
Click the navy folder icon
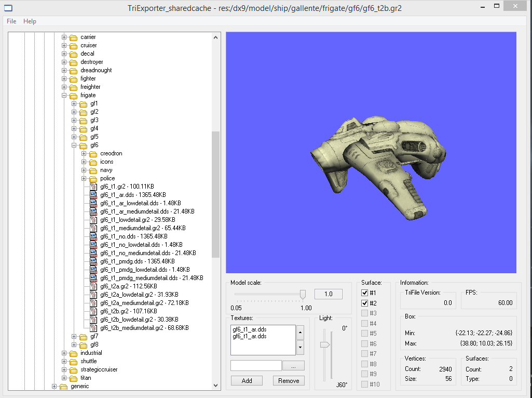pyautogui.click(x=93, y=170)
